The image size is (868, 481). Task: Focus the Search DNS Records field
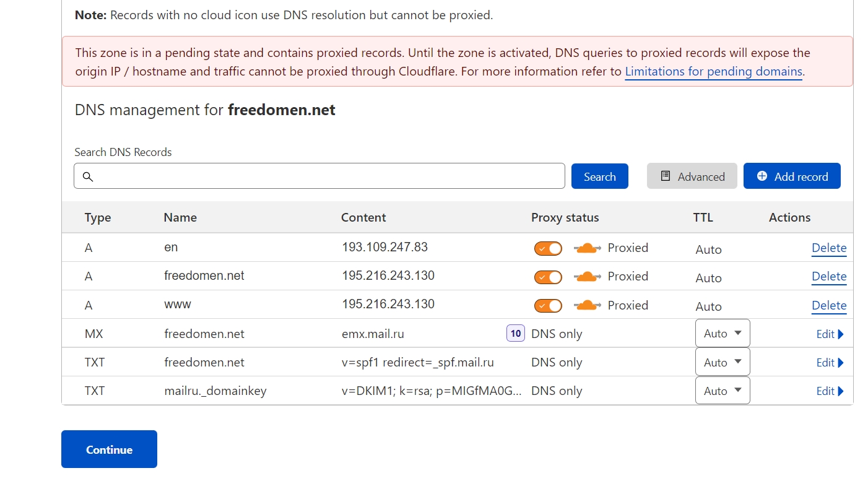pyautogui.click(x=328, y=176)
